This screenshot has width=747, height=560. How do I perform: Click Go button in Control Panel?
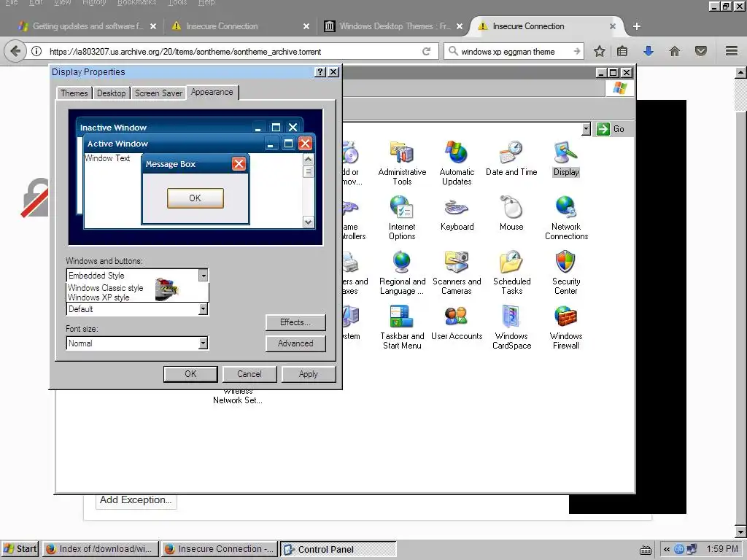pyautogui.click(x=612, y=129)
